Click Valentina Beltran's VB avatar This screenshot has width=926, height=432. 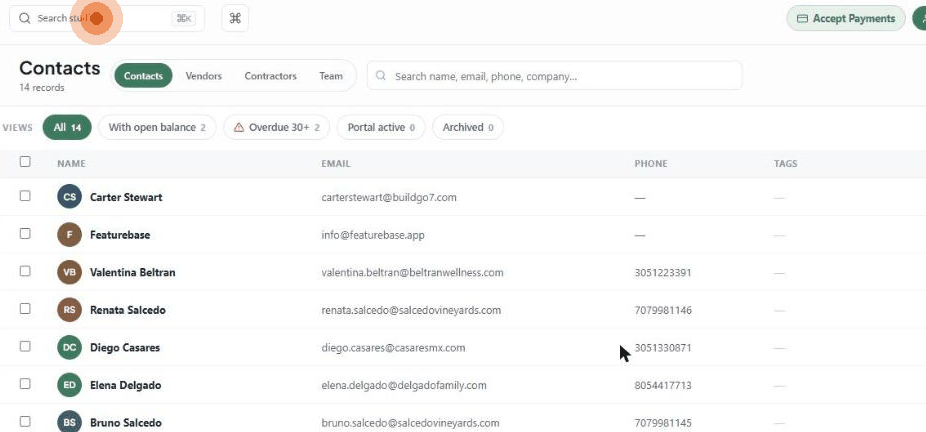pyautogui.click(x=70, y=272)
